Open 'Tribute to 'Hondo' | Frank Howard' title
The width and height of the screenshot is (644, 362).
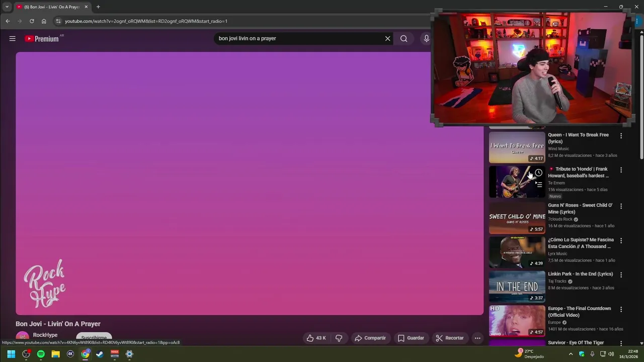(x=579, y=172)
